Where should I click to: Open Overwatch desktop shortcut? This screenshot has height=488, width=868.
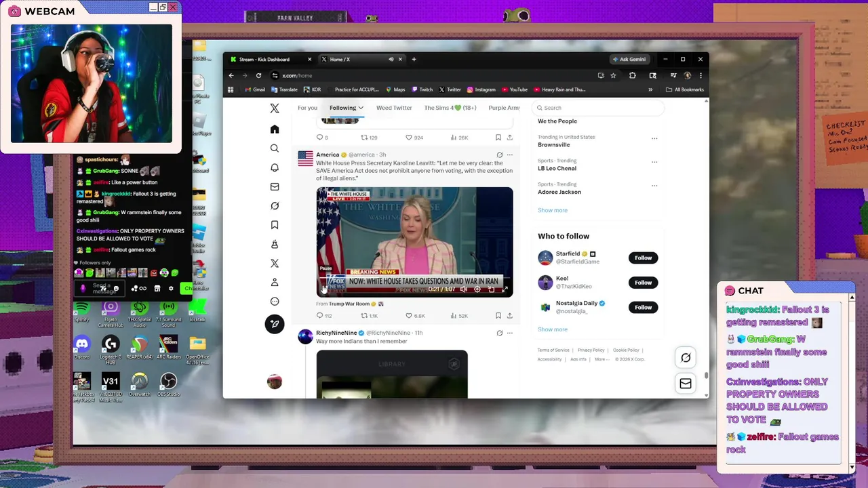point(140,385)
